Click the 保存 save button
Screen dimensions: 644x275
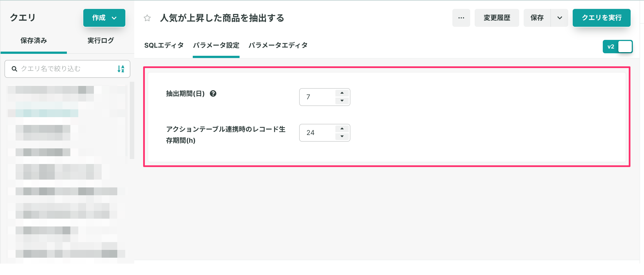click(x=537, y=18)
